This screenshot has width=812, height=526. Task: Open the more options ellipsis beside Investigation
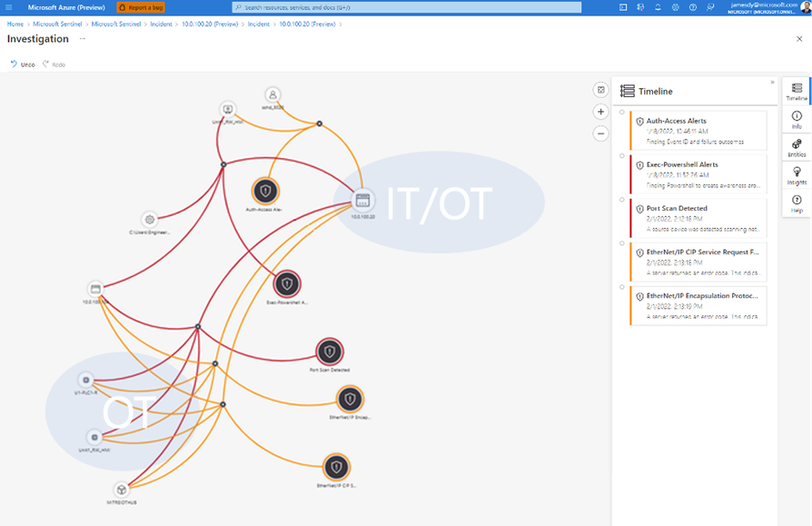pyautogui.click(x=83, y=39)
